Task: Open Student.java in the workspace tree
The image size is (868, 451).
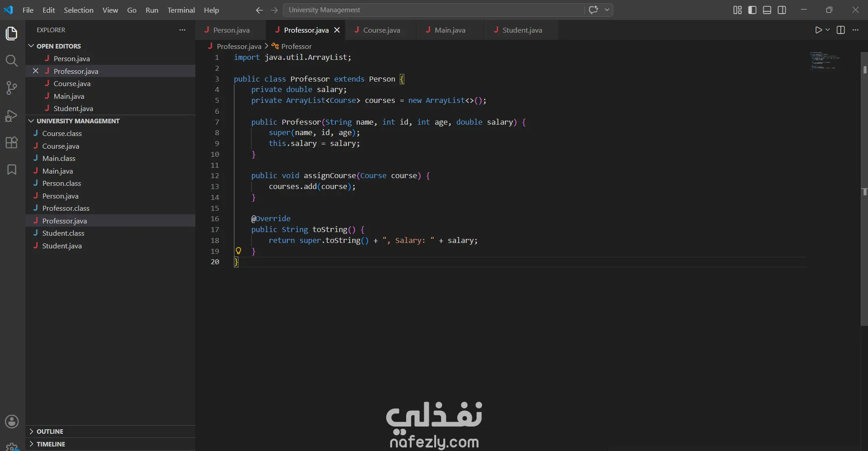Action: 110,246
